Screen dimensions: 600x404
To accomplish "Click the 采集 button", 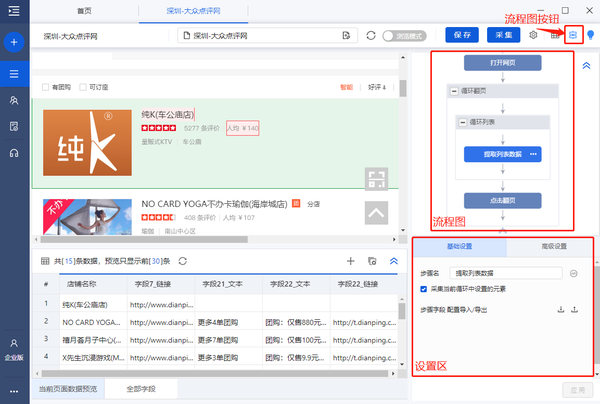I will pyautogui.click(x=504, y=35).
